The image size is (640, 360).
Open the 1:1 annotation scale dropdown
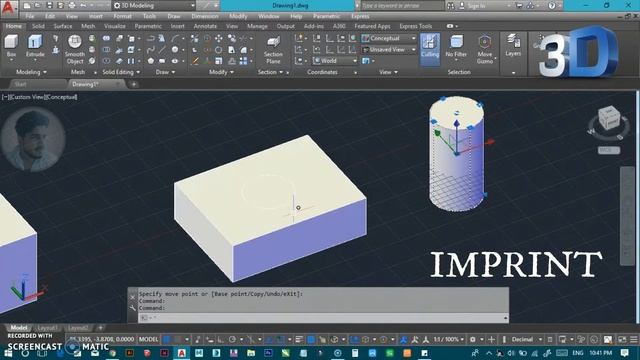pos(449,340)
